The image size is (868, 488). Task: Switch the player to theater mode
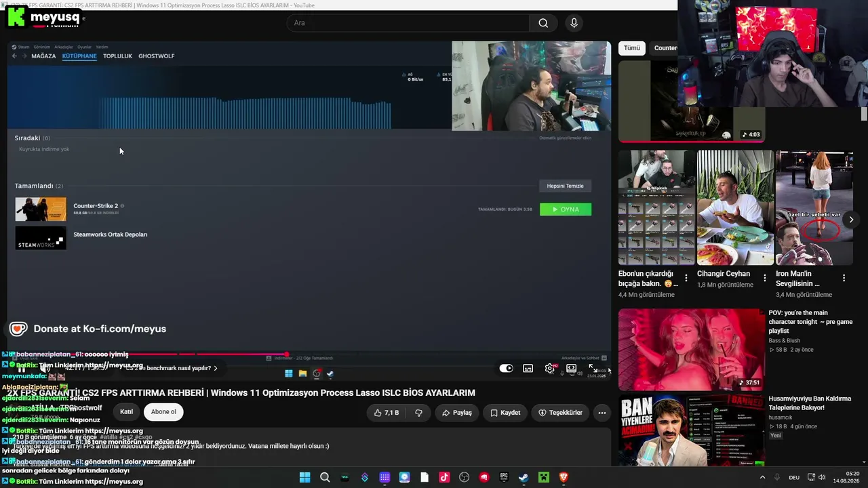(x=572, y=369)
